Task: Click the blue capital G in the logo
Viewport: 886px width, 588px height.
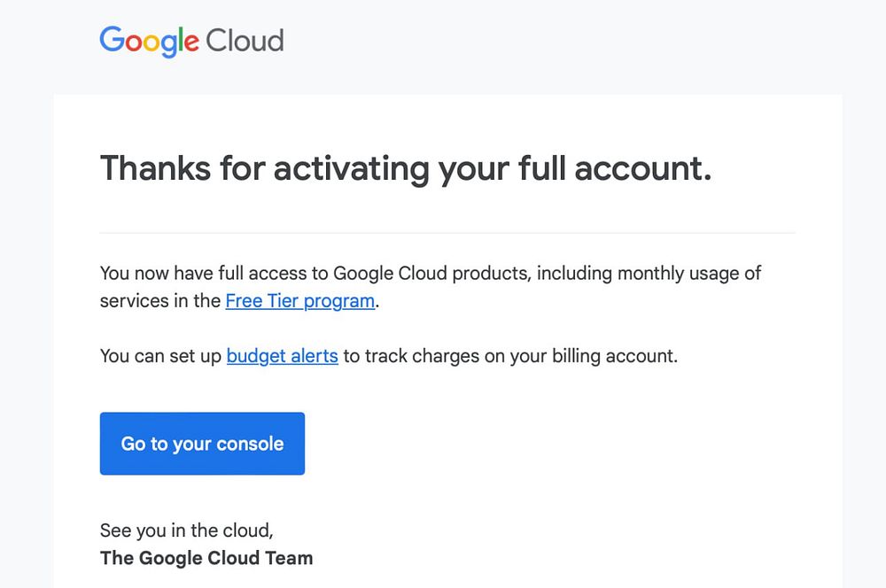Action: coord(113,40)
